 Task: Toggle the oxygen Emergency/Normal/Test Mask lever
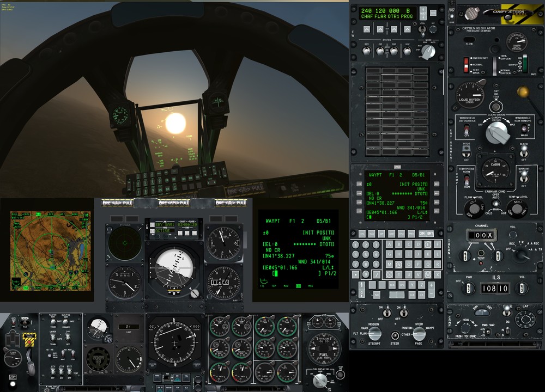click(x=466, y=65)
